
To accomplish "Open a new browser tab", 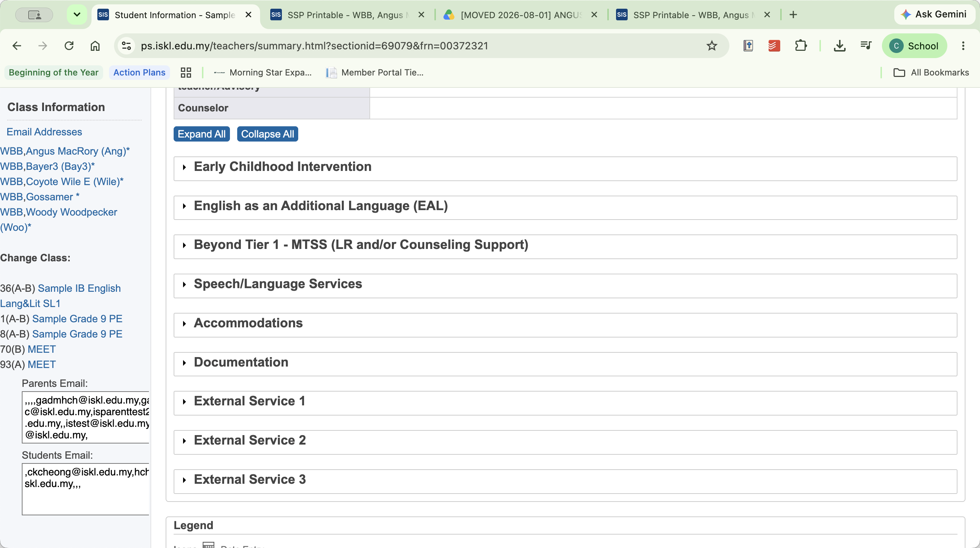I will click(x=793, y=15).
